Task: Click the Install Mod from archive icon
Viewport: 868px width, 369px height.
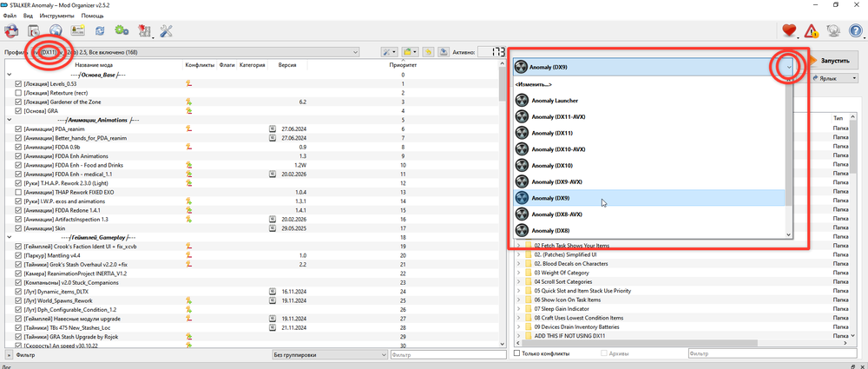Action: [x=33, y=31]
